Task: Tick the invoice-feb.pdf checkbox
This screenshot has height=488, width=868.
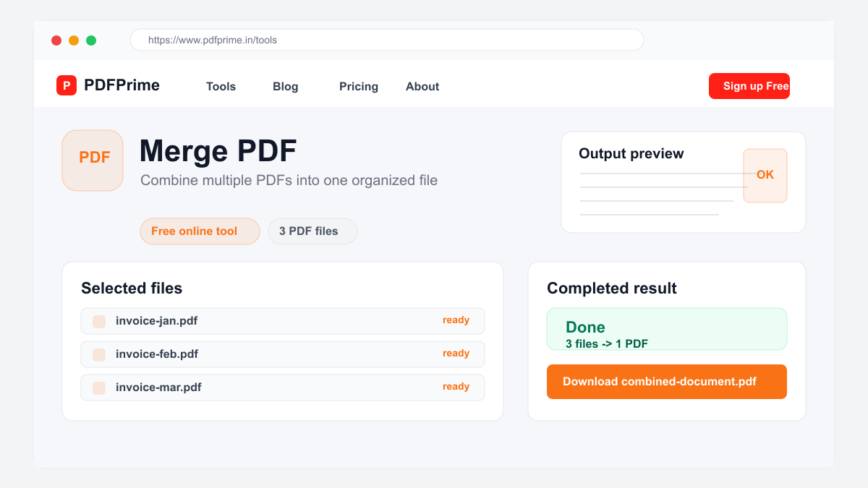Action: click(x=99, y=355)
